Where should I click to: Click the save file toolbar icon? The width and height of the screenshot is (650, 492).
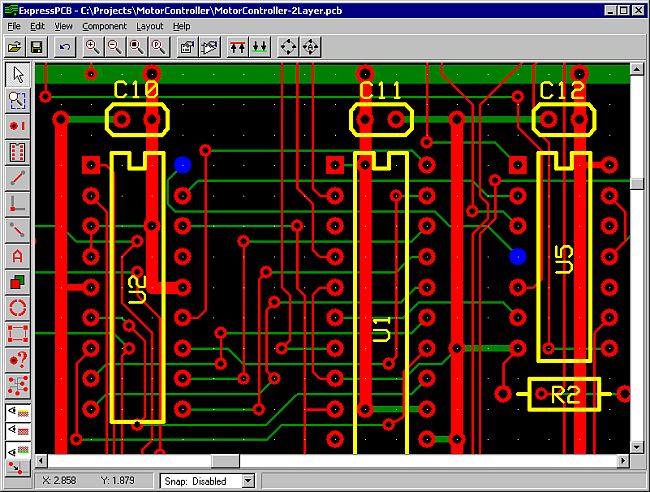(x=36, y=47)
